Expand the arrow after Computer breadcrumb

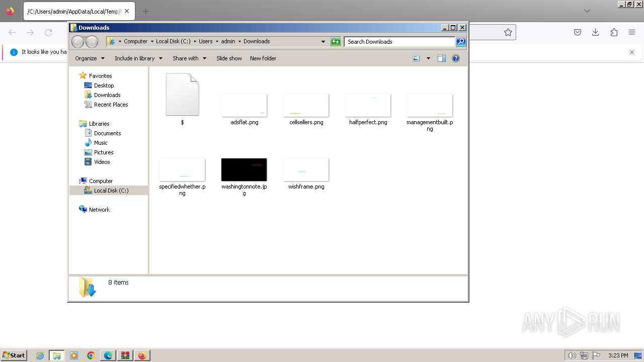(152, 41)
